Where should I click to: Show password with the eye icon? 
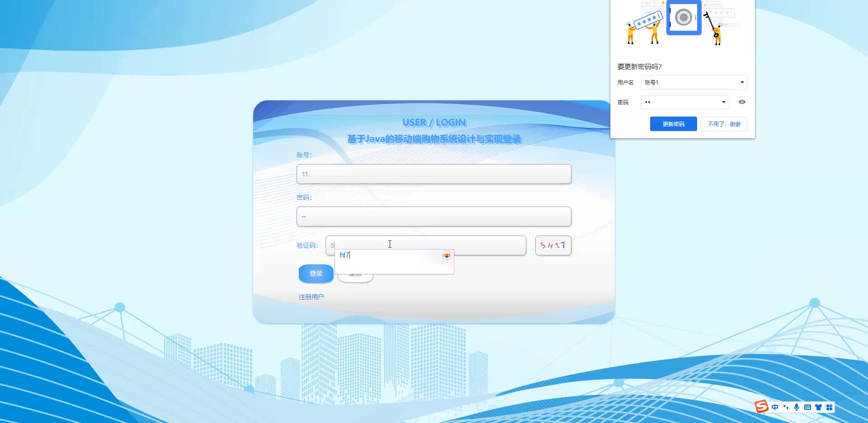pos(742,102)
